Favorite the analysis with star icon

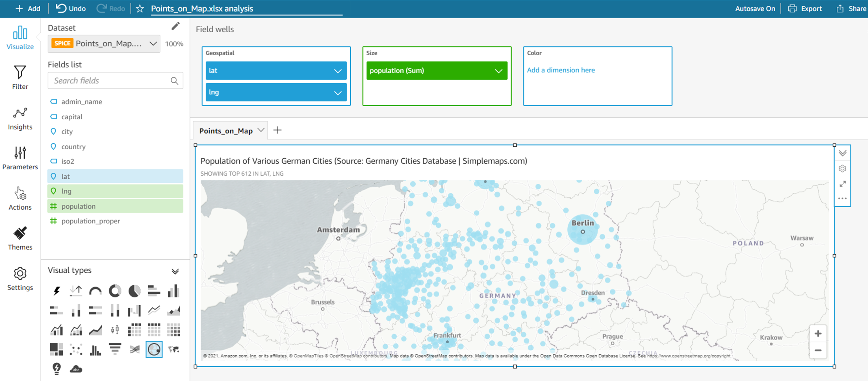coord(140,8)
